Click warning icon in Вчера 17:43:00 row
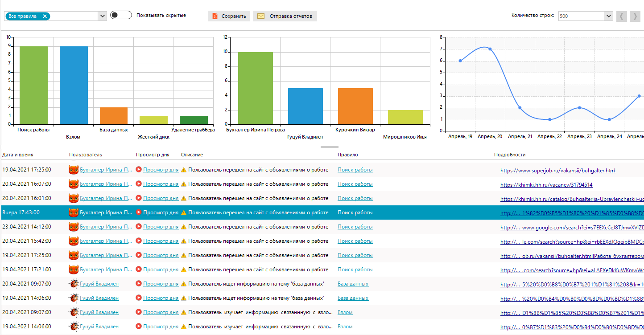 coord(184,212)
